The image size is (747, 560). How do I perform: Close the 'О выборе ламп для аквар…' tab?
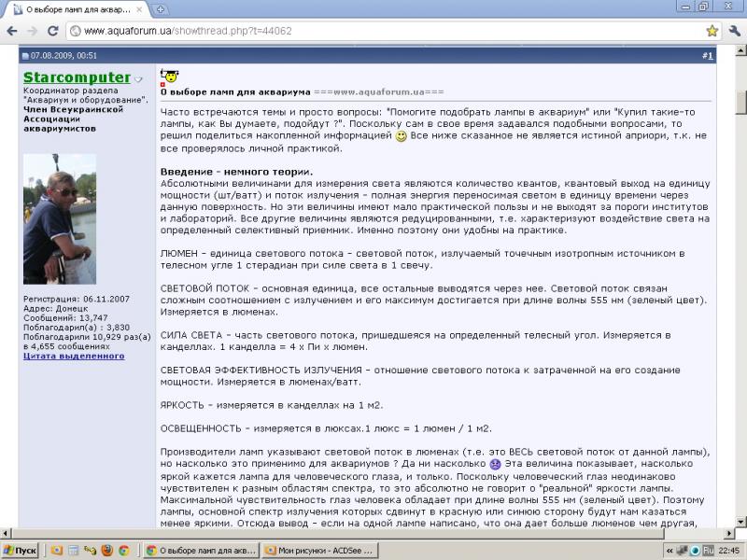(x=139, y=9)
